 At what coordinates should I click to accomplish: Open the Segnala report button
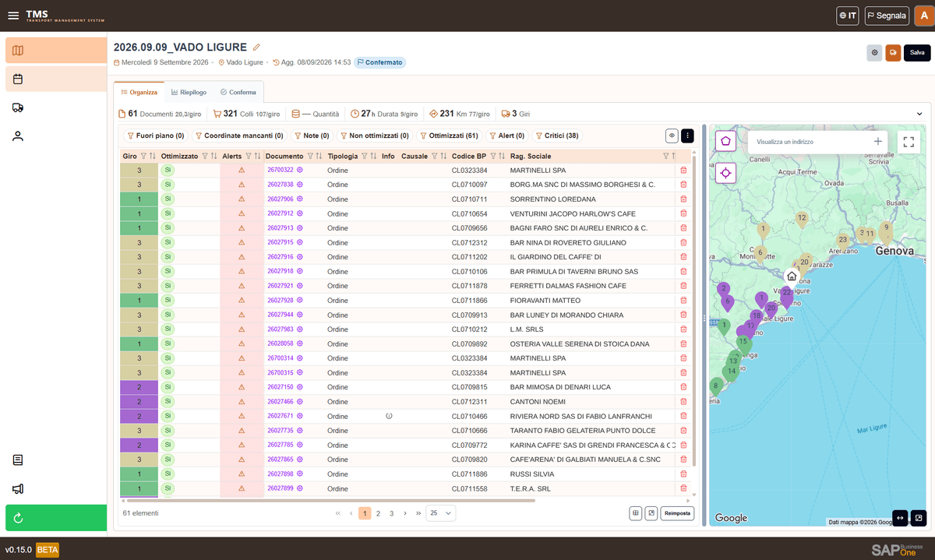887,16
